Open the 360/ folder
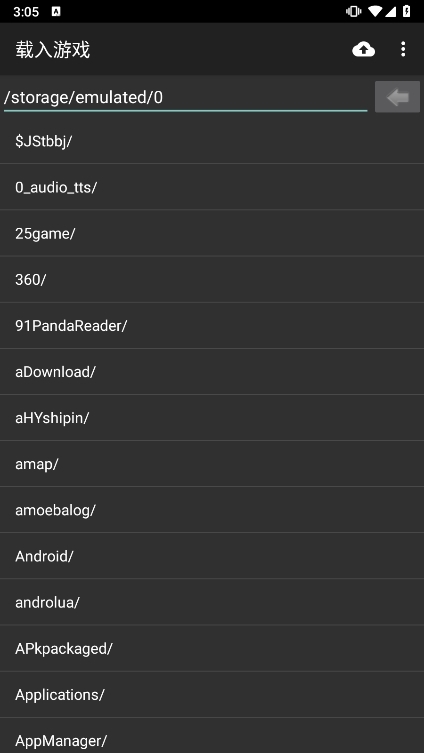This screenshot has width=424, height=753. [x=212, y=279]
